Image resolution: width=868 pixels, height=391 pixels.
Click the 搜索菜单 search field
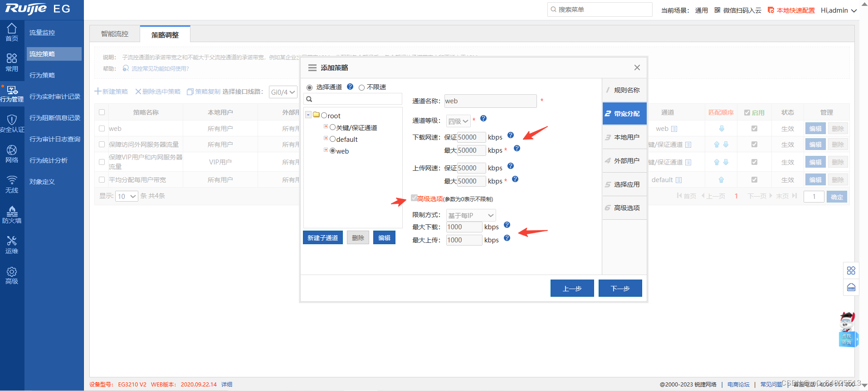pyautogui.click(x=600, y=10)
